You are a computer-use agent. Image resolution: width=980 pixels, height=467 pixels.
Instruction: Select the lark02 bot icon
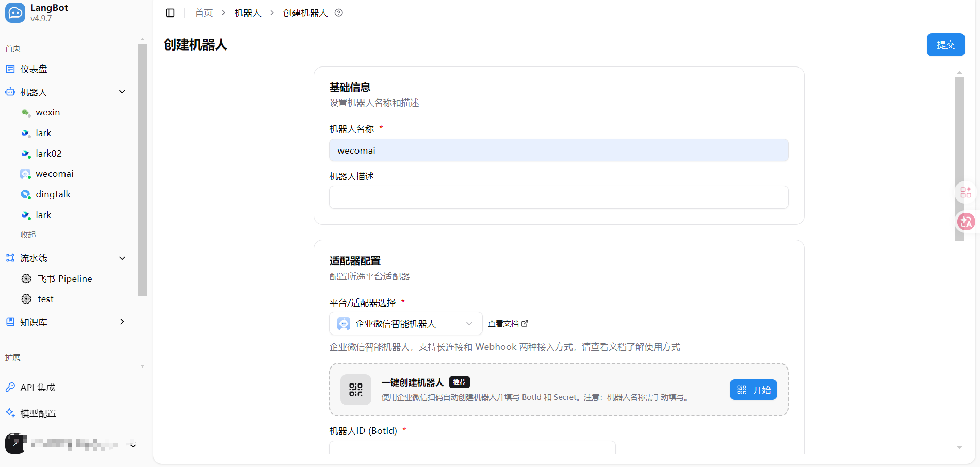coord(26,154)
